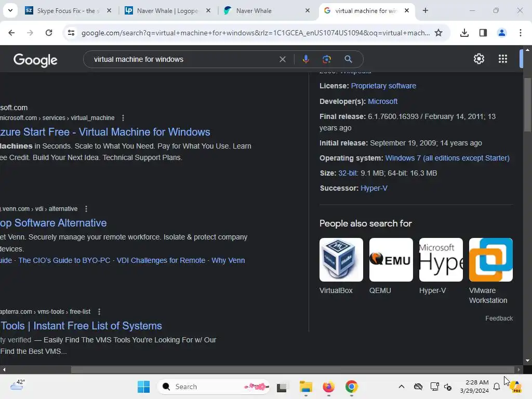Show hidden system tray icons

point(402,387)
